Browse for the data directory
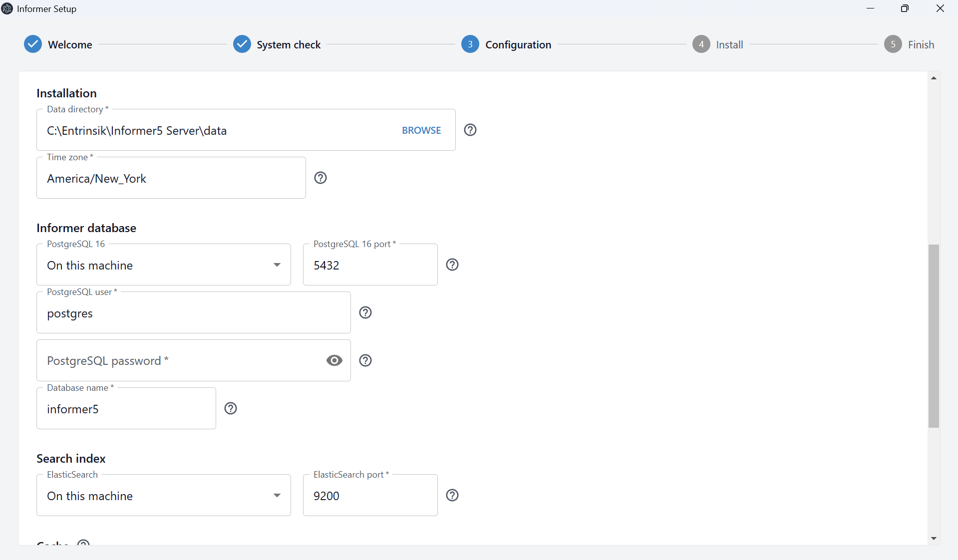 (x=421, y=130)
